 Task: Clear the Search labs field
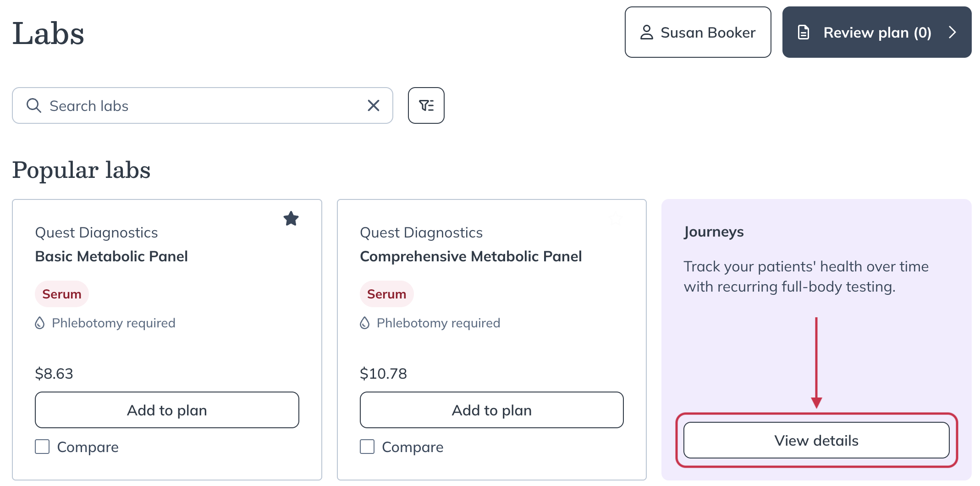pos(374,105)
